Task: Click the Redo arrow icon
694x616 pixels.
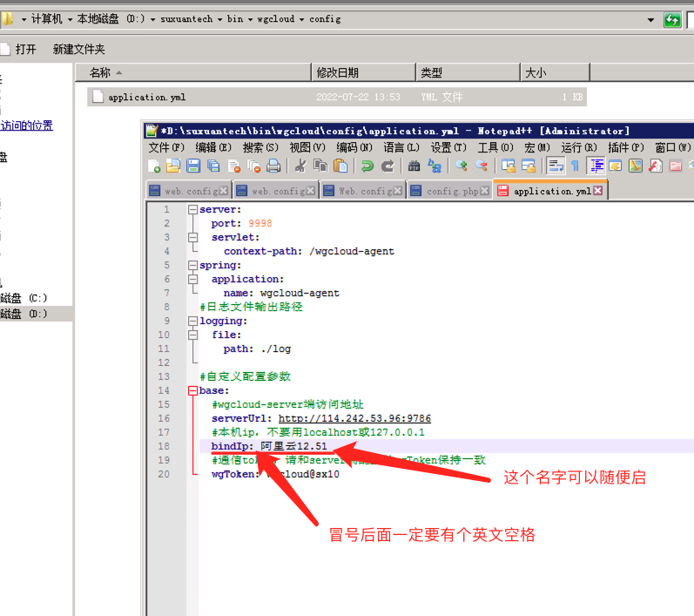Action: coord(387,166)
